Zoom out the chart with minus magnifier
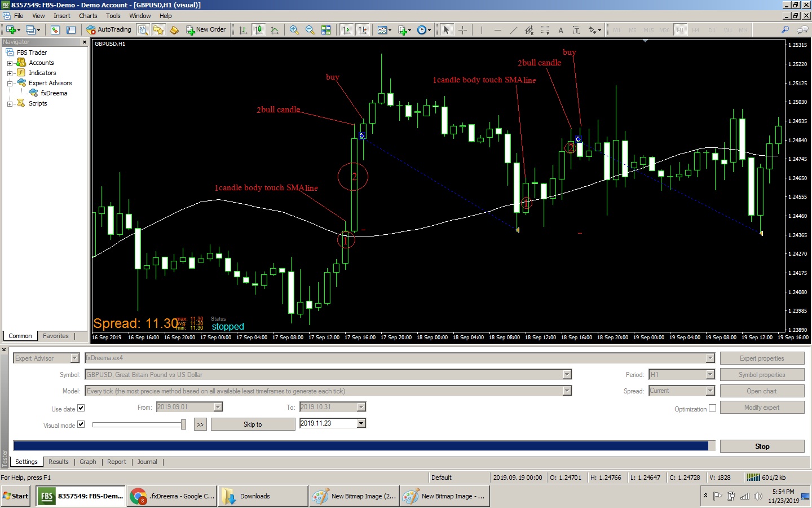 310,30
